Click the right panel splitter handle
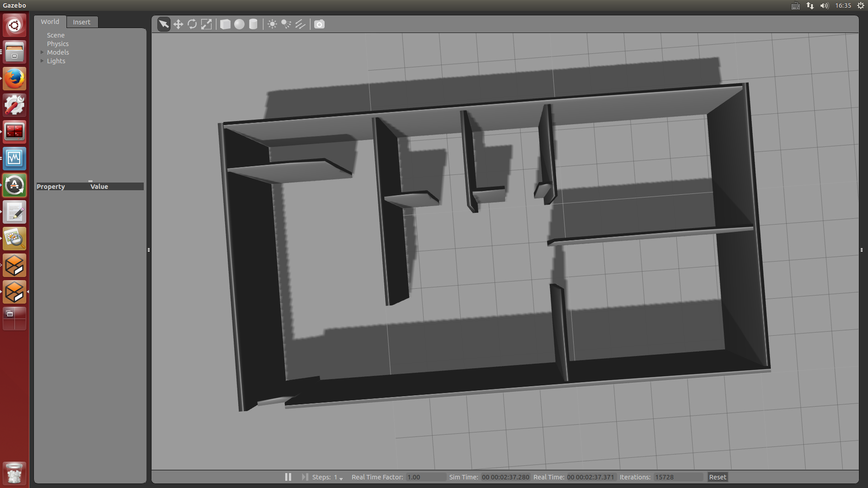868x488 pixels. (x=862, y=250)
